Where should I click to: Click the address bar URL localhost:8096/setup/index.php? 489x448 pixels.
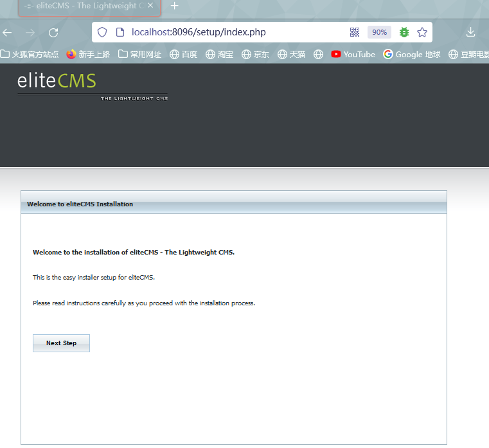(199, 32)
